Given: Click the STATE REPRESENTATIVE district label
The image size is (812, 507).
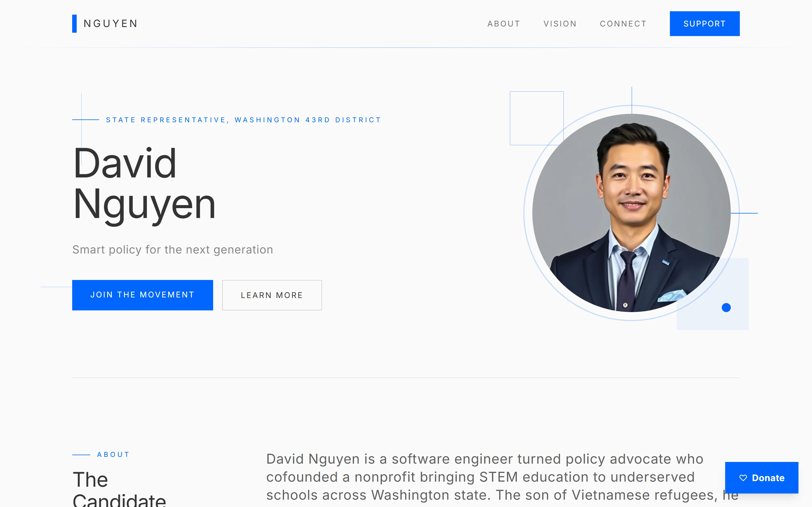Looking at the screenshot, I should [x=243, y=120].
